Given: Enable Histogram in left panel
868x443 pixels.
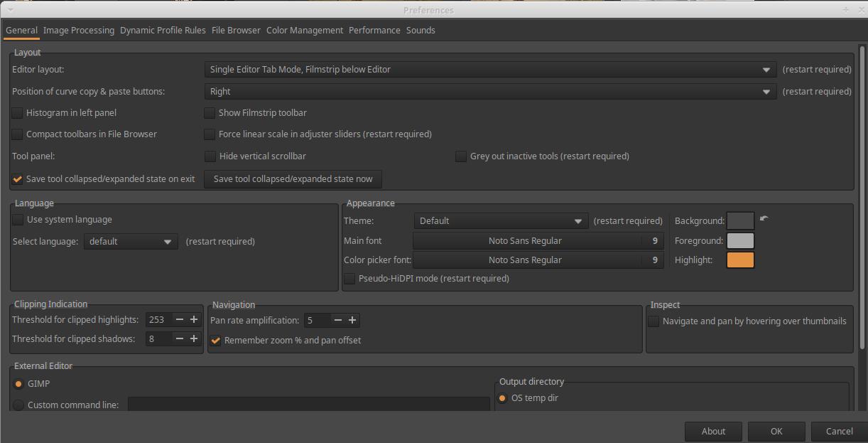Looking at the screenshot, I should (x=18, y=113).
